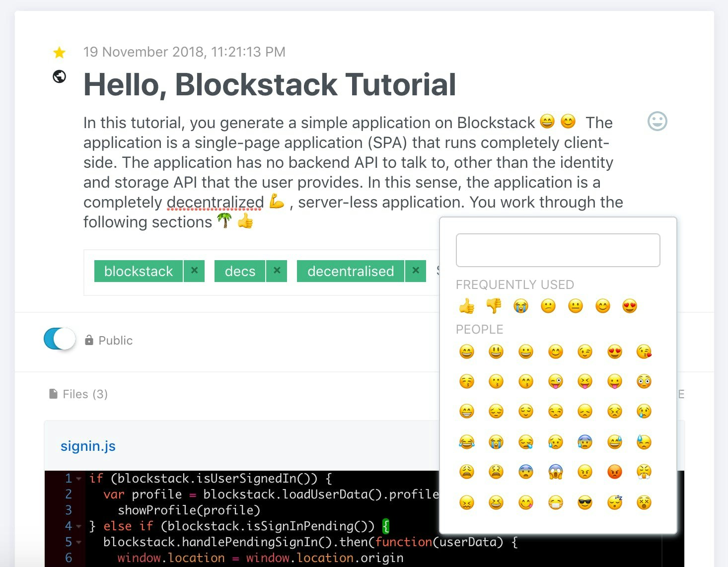This screenshot has width=728, height=567.
Task: Remove the decs tag
Action: pos(277,271)
